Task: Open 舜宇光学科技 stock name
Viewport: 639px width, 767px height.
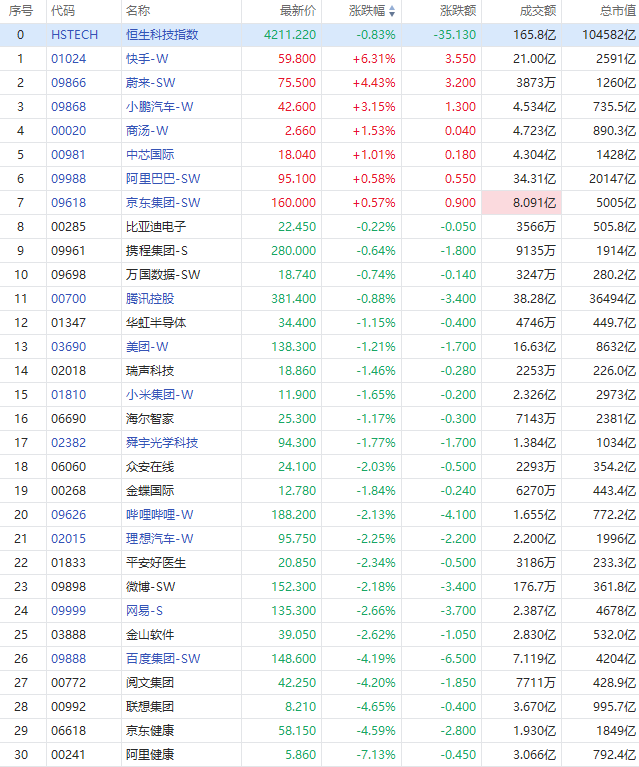Action: point(162,442)
